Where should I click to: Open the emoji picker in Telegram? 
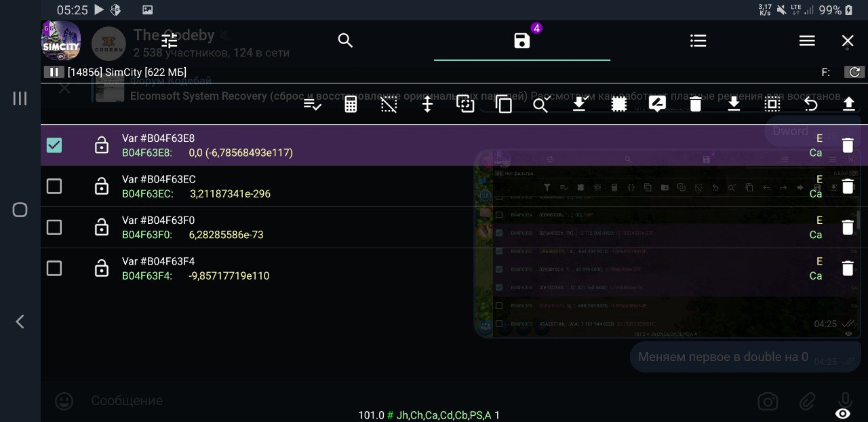click(x=64, y=401)
